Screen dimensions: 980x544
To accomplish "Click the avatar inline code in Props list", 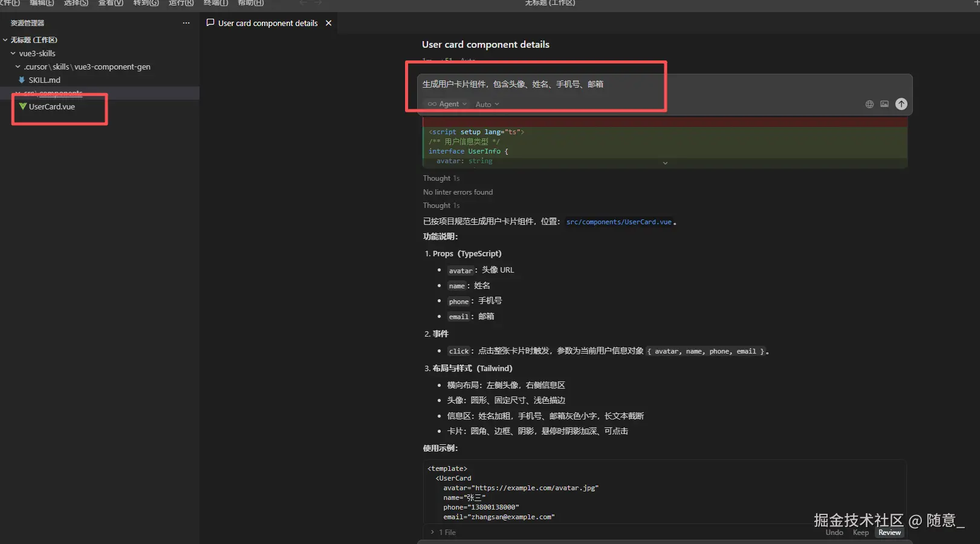I will pos(461,271).
